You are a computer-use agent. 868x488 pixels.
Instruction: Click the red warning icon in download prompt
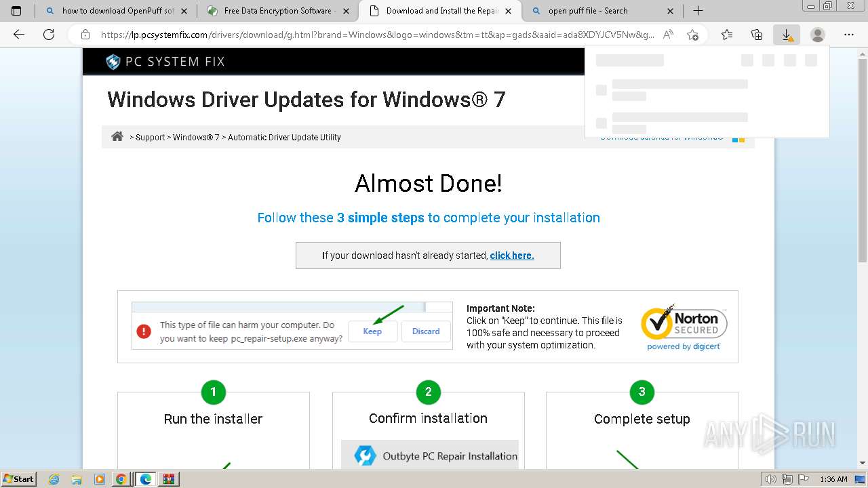tap(144, 331)
